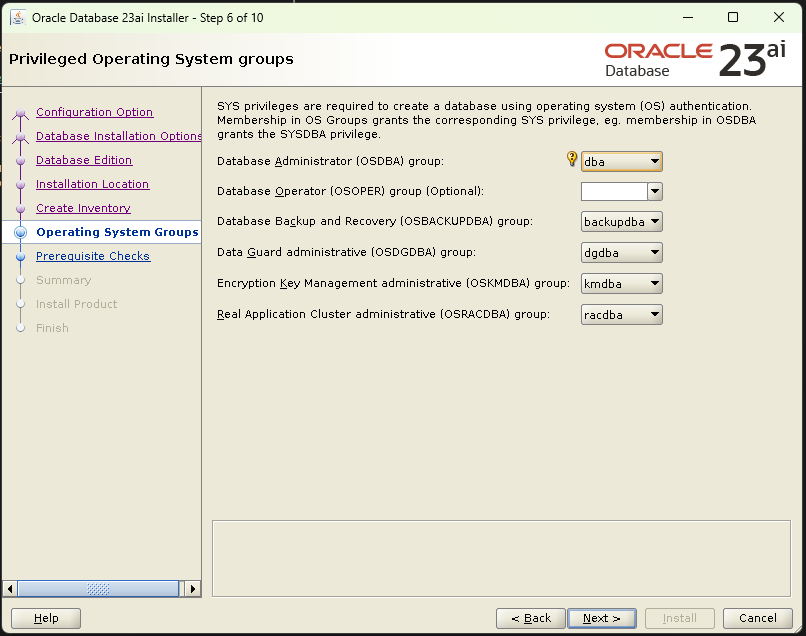Image resolution: width=806 pixels, height=636 pixels.
Task: Jump to Prerequisite Checks step
Action: click(93, 256)
